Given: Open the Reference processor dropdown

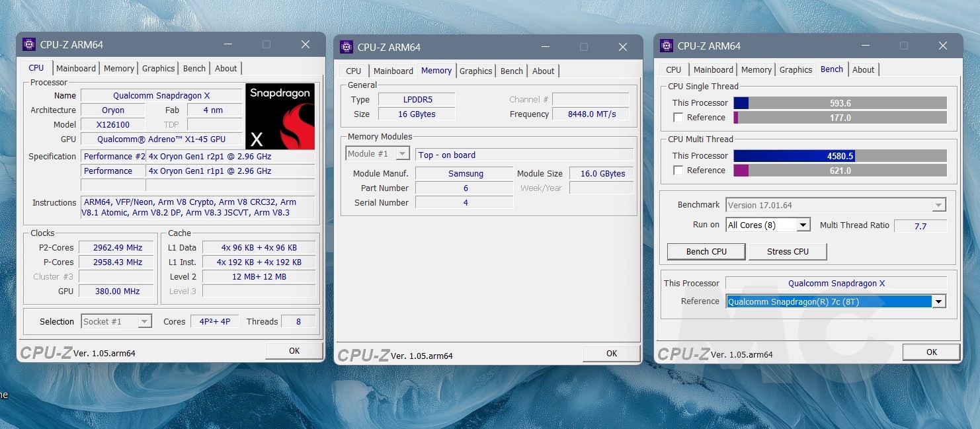Looking at the screenshot, I should pyautogui.click(x=836, y=301).
